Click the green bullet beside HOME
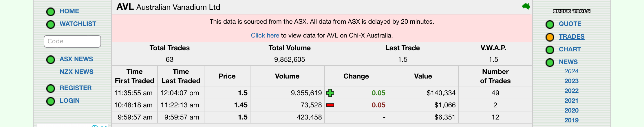Viewport: 644px width, 127px height. (51, 12)
